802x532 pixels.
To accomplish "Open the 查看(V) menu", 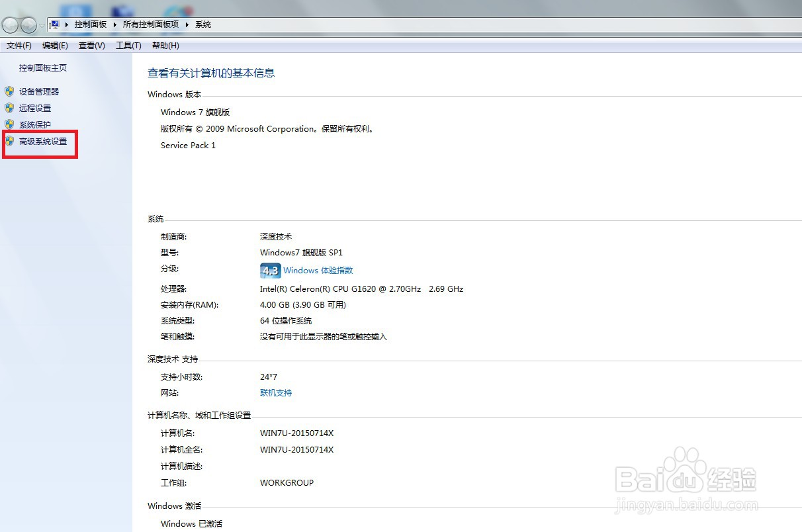I will click(92, 46).
